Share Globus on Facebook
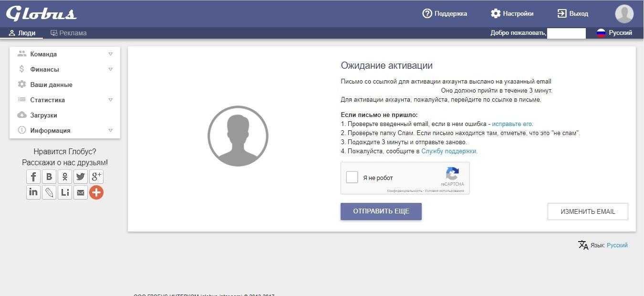 [x=33, y=177]
